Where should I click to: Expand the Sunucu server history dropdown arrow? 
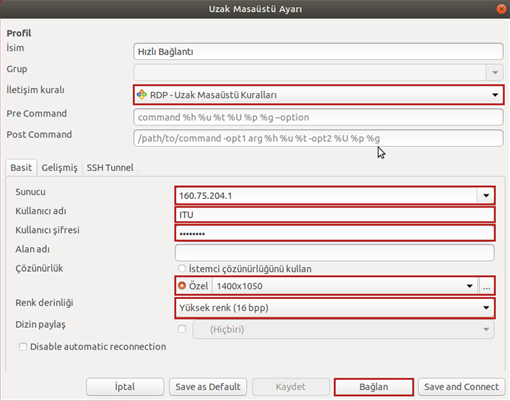[486, 196]
